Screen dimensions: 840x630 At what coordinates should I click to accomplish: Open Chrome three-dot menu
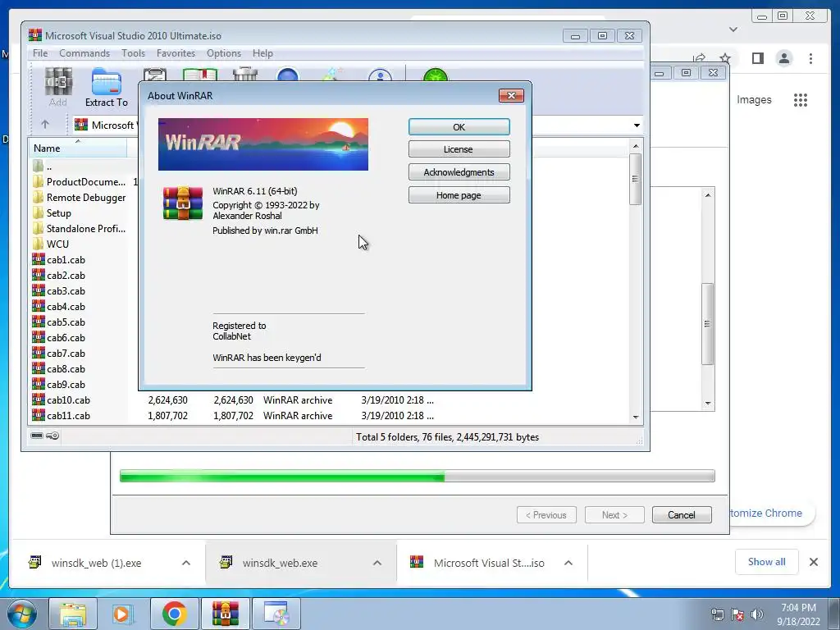pos(810,58)
